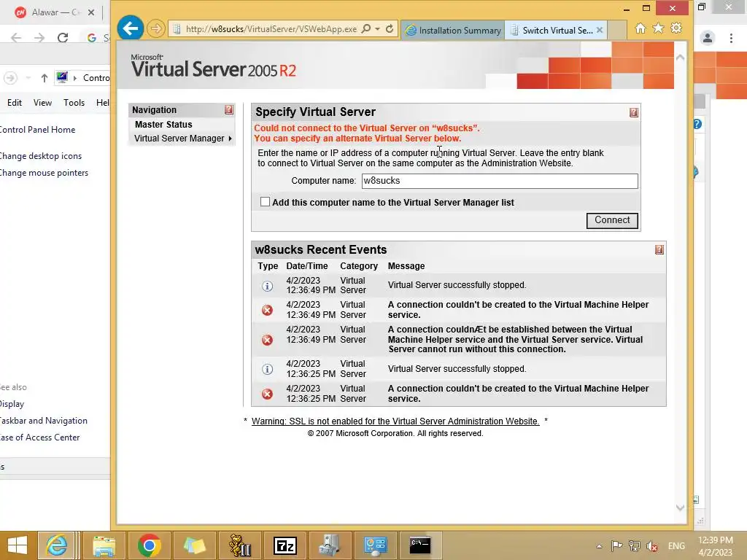The width and height of the screenshot is (747, 560).
Task: Open the IE Home icon
Action: tap(640, 28)
